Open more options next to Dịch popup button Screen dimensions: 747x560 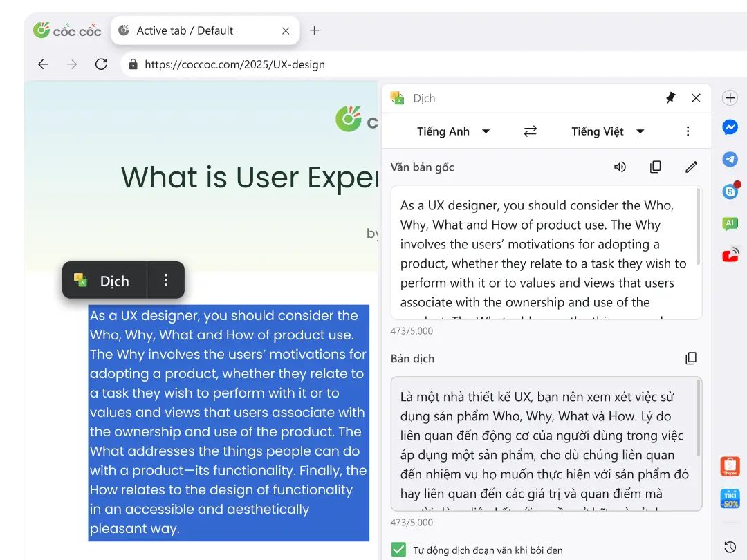coord(166,280)
